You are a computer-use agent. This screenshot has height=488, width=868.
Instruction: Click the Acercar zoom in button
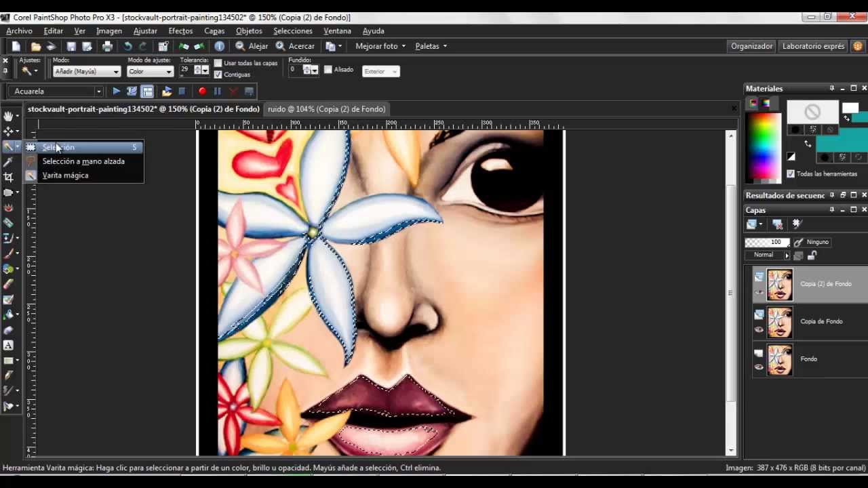point(295,46)
